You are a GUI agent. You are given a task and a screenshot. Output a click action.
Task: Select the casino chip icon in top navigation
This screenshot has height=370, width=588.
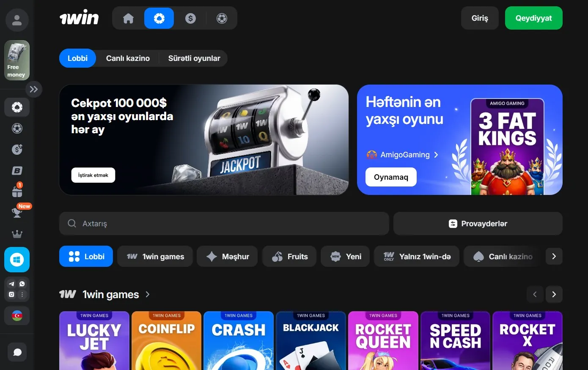(x=159, y=18)
